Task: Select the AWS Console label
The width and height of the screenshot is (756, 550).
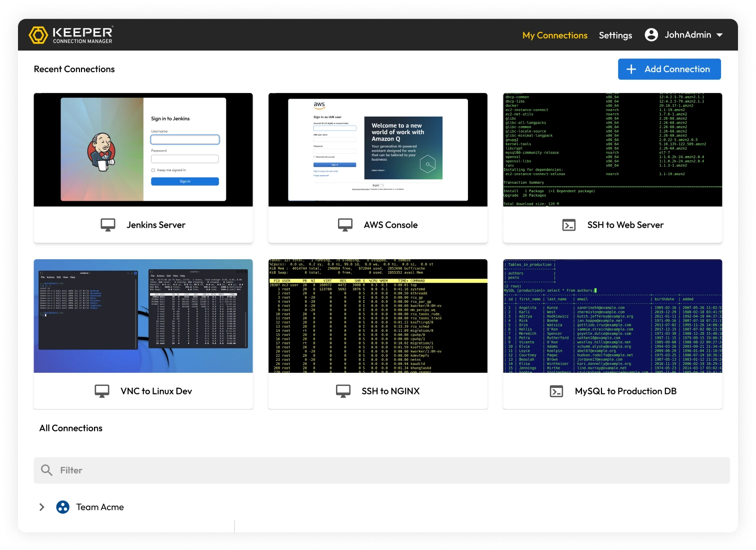Action: (x=390, y=225)
